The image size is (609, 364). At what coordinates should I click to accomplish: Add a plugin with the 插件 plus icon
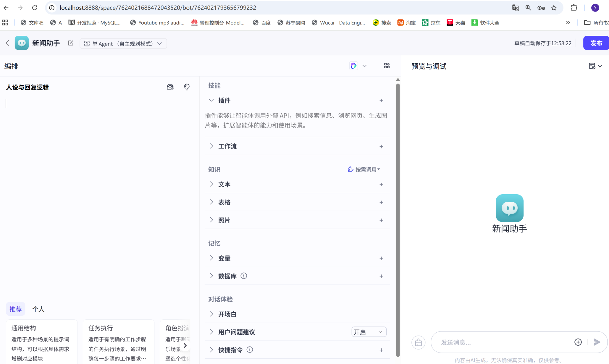click(381, 101)
